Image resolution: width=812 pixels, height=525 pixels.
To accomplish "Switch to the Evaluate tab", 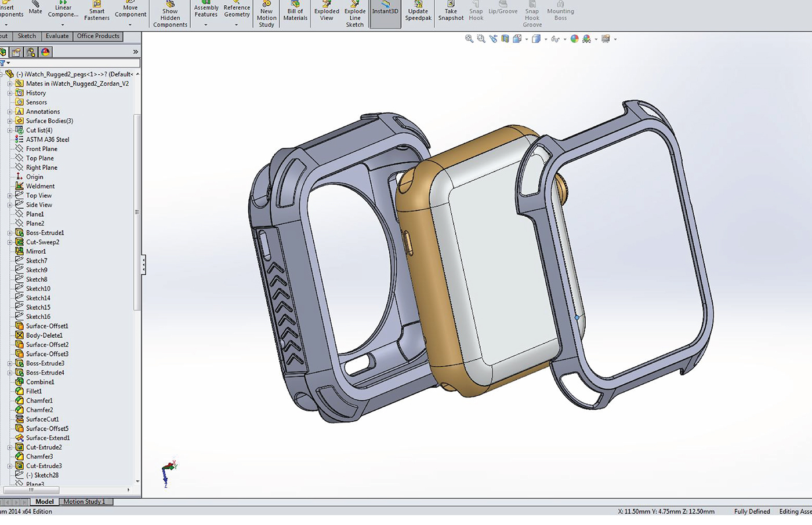I will (x=57, y=36).
